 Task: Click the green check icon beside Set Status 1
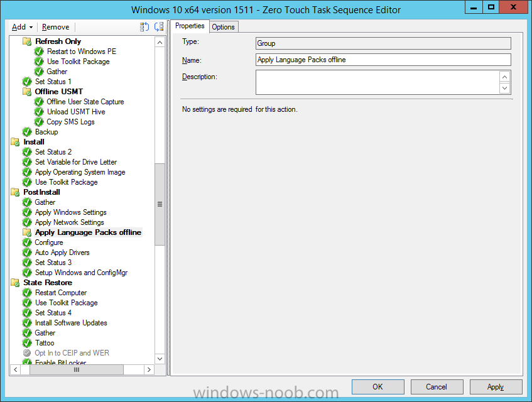tap(27, 82)
